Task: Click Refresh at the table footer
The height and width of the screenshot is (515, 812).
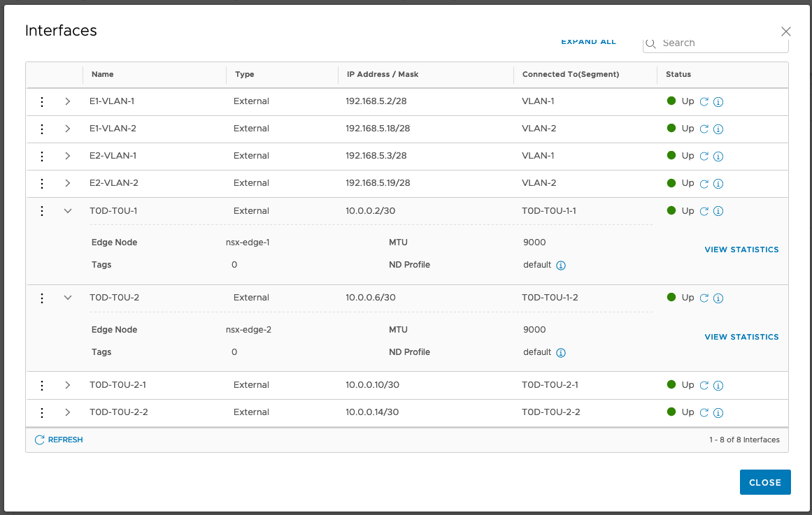Action: 59,440
